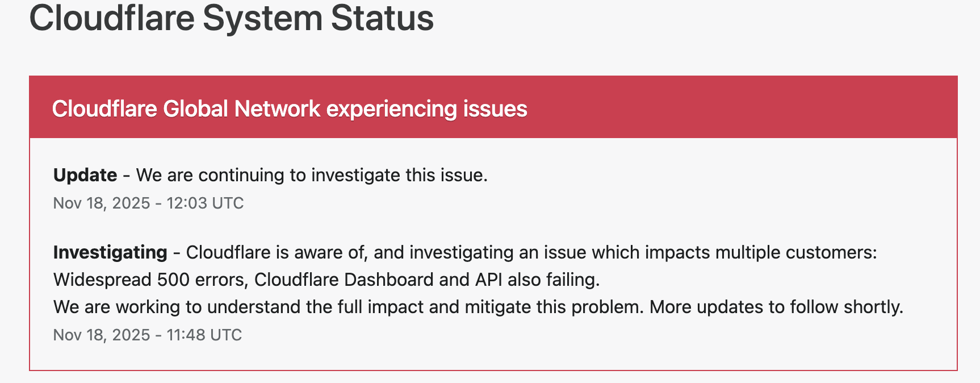
Task: Click the bold Investigating label
Action: pos(110,252)
